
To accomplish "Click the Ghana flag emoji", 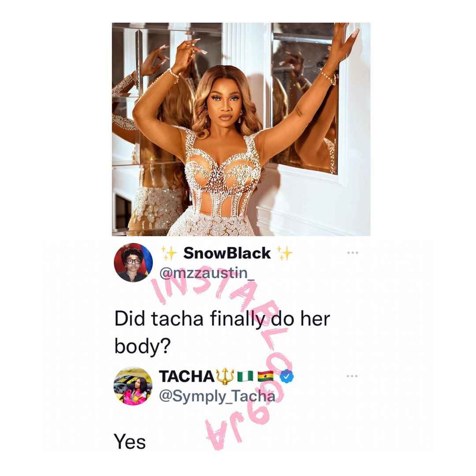I will [265, 376].
